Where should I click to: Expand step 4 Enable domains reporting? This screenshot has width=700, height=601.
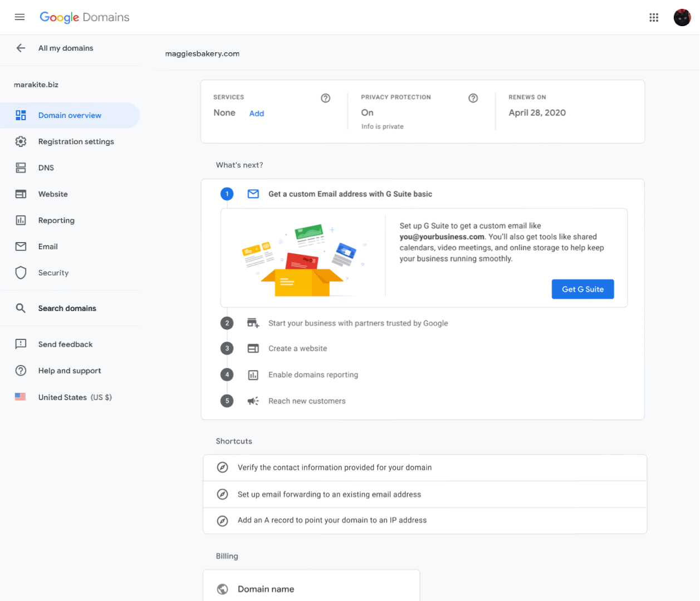tap(313, 375)
